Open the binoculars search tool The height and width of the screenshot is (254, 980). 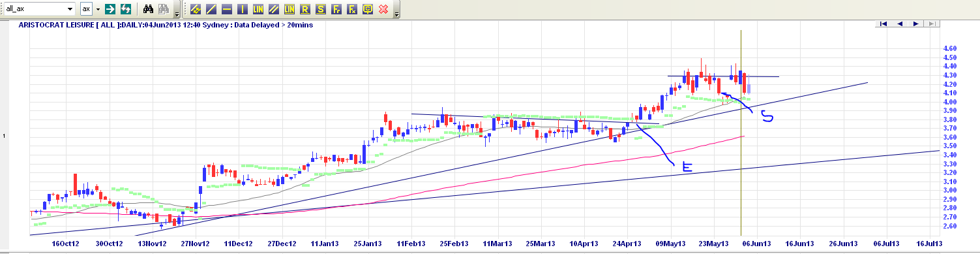point(148,9)
